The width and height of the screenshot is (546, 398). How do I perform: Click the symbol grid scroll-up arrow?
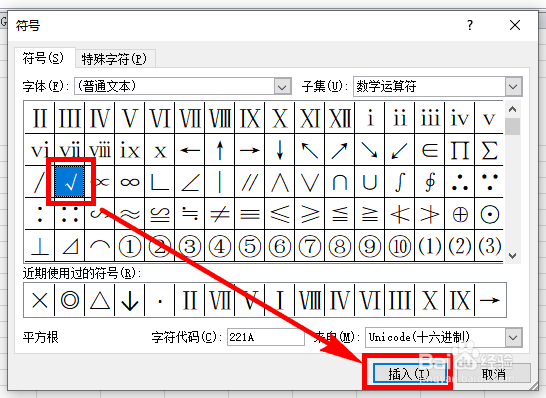tap(513, 109)
